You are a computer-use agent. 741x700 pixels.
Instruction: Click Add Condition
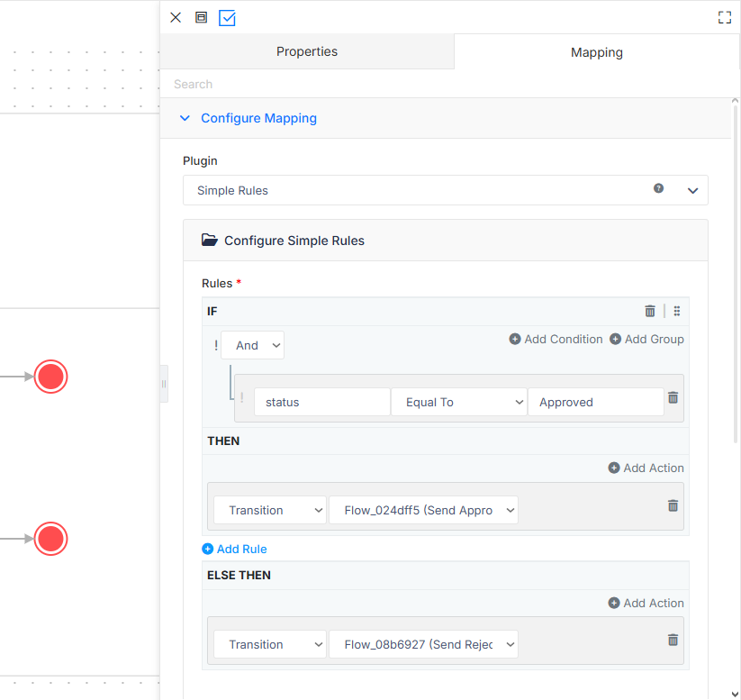tap(556, 339)
